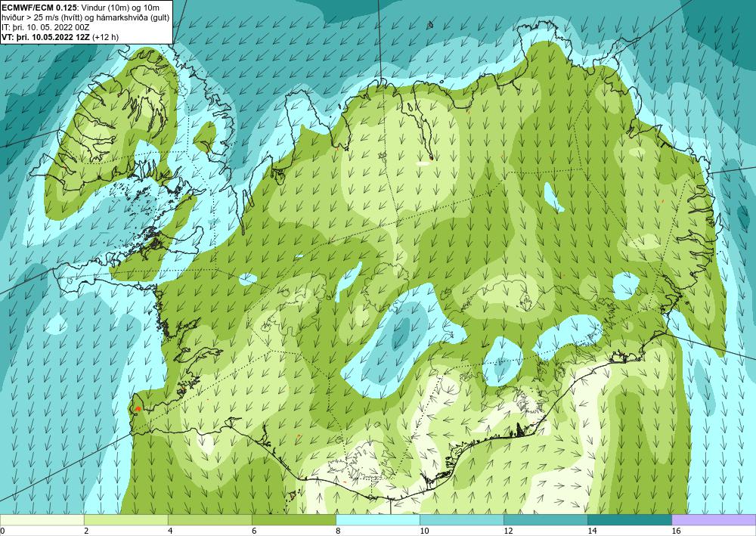Screen dimensions: 756x536
Task: Click the legend label '8'
Action: (x=338, y=531)
